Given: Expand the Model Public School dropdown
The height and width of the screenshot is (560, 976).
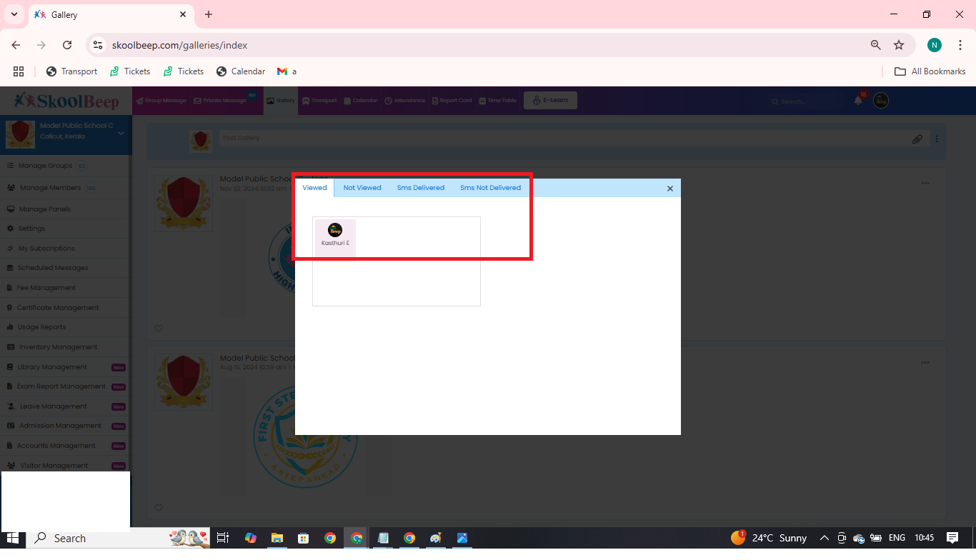Looking at the screenshot, I should pyautogui.click(x=121, y=133).
